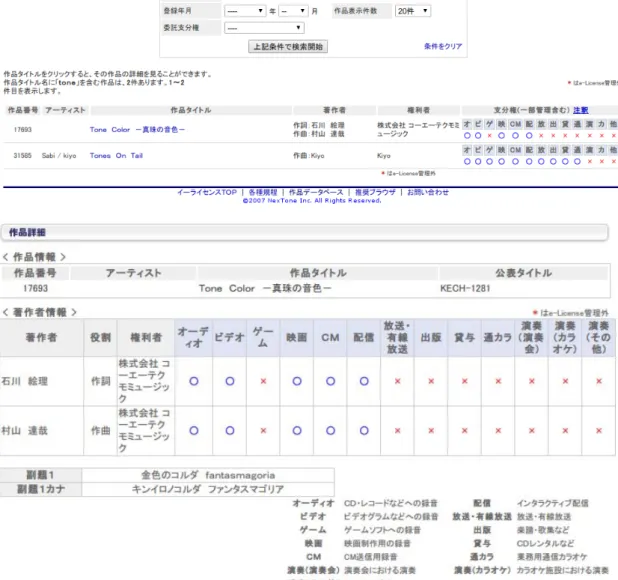Click the オーディオ circle mark for 石川 絵理

coord(194,381)
